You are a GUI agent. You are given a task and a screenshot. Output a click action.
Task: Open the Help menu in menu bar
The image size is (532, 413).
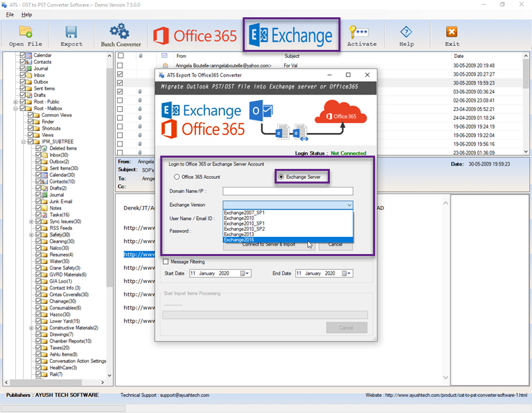coord(27,14)
